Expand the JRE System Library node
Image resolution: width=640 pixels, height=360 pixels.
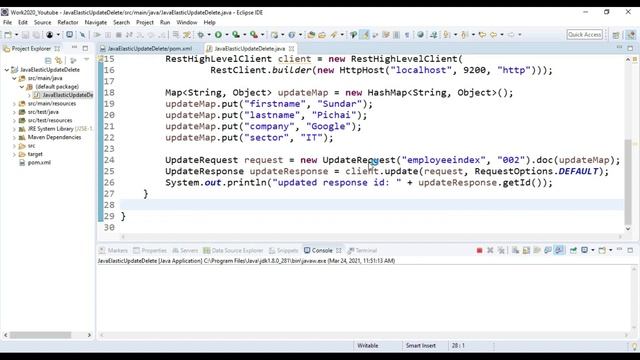14,129
